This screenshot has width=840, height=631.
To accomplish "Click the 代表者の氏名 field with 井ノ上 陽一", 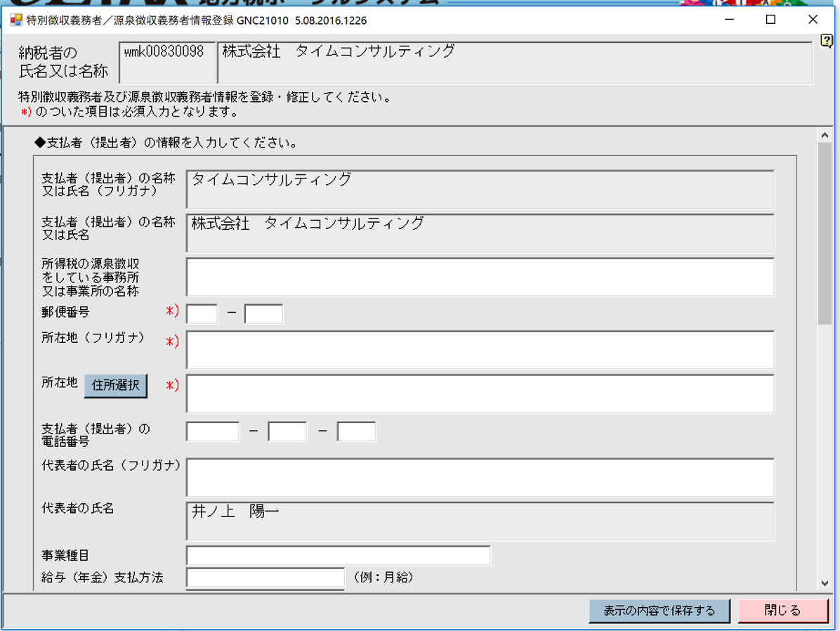I will tap(480, 521).
